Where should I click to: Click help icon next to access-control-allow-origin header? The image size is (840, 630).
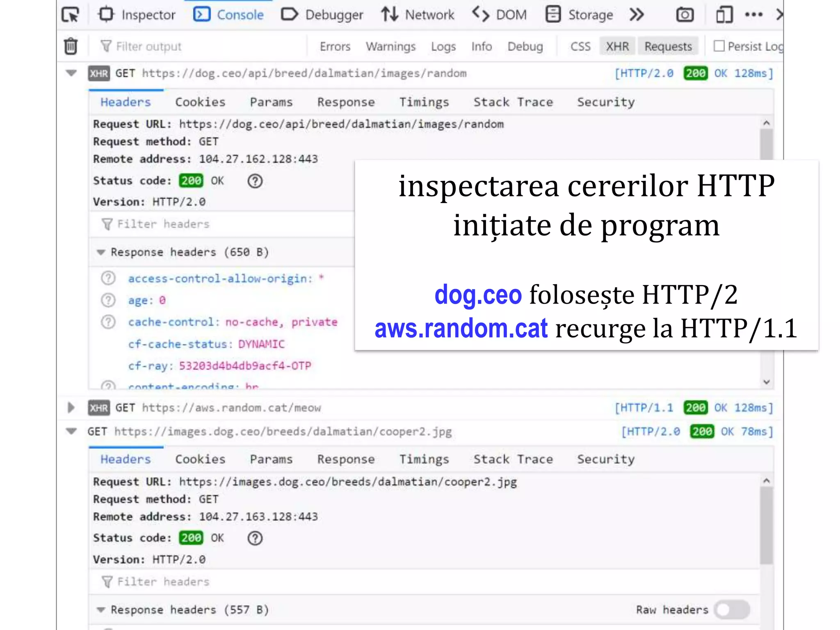point(108,278)
